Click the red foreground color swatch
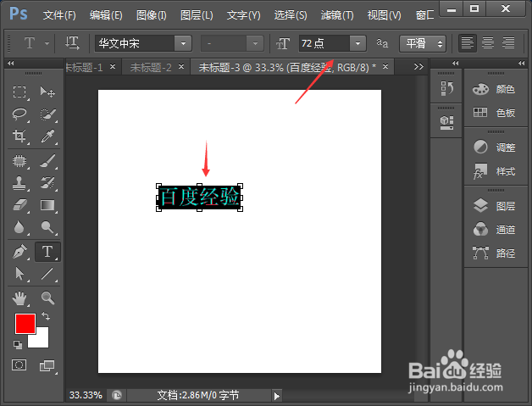The image size is (532, 406). click(x=25, y=324)
